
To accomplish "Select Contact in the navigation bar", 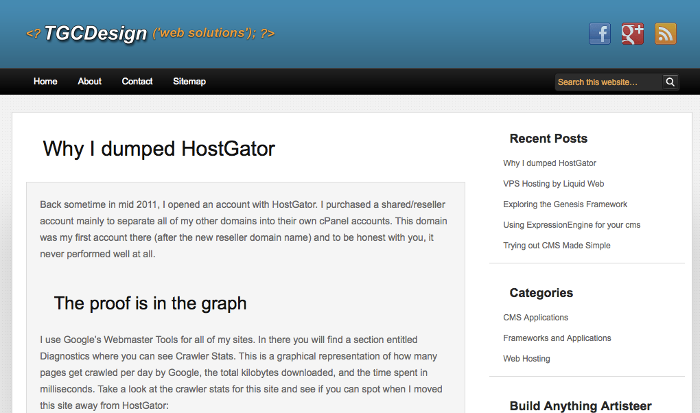I will [137, 81].
